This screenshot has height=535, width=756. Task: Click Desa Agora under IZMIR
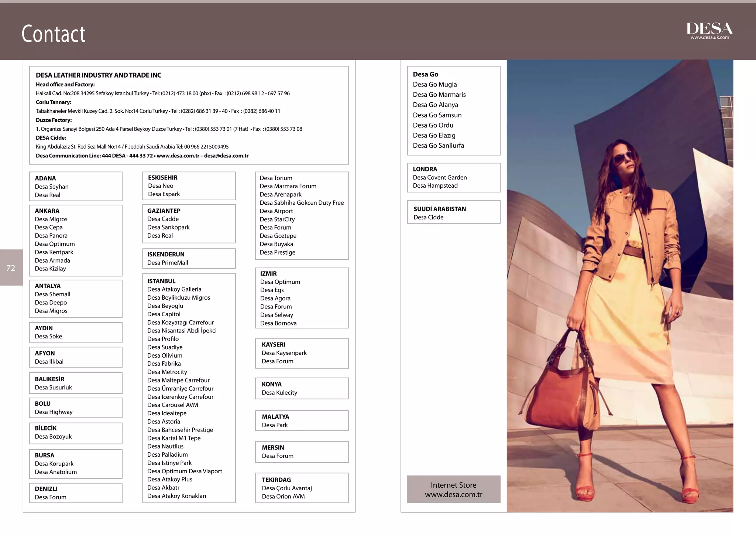(x=275, y=298)
